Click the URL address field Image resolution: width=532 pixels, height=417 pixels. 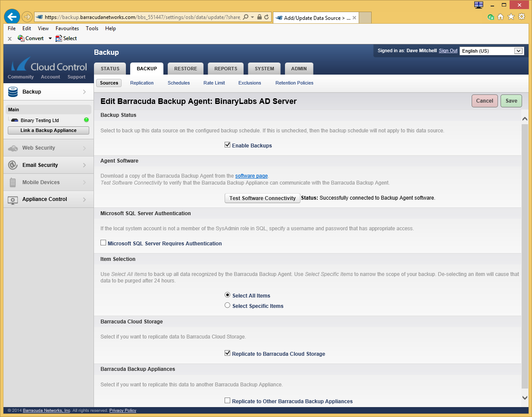tap(142, 17)
